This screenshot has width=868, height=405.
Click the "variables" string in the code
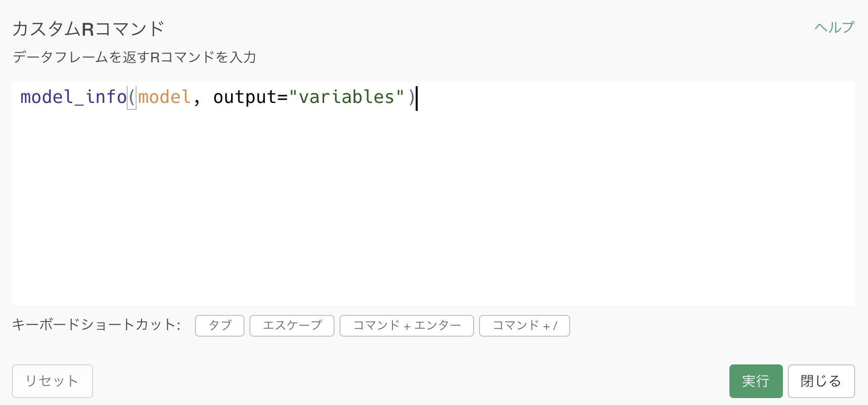coord(346,97)
